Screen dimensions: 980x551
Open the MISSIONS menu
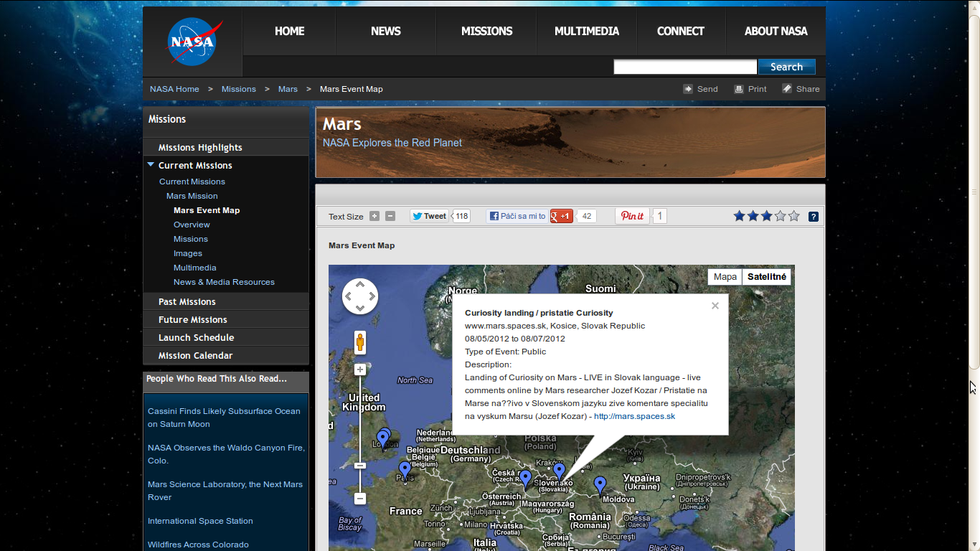pos(486,32)
